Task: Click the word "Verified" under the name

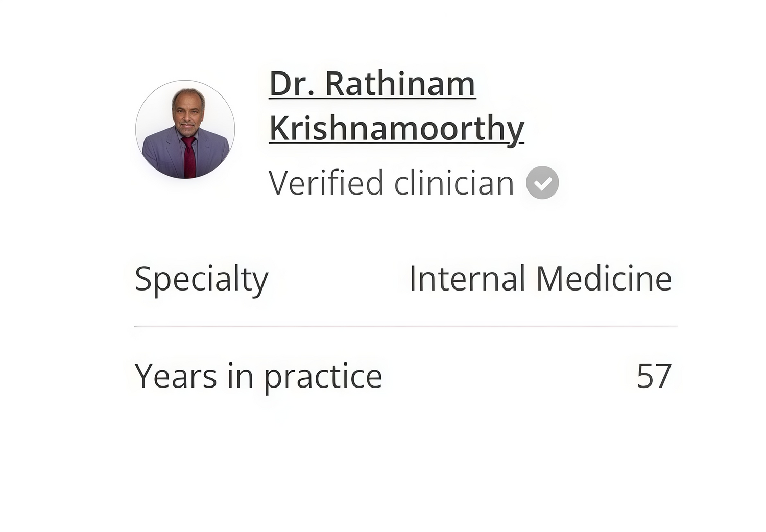Action: point(326,183)
